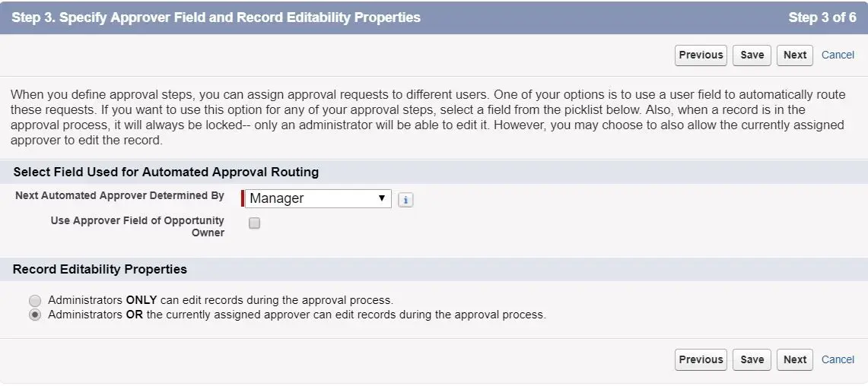868x386 pixels.
Task: Advance using the bottom Next button
Action: (795, 359)
